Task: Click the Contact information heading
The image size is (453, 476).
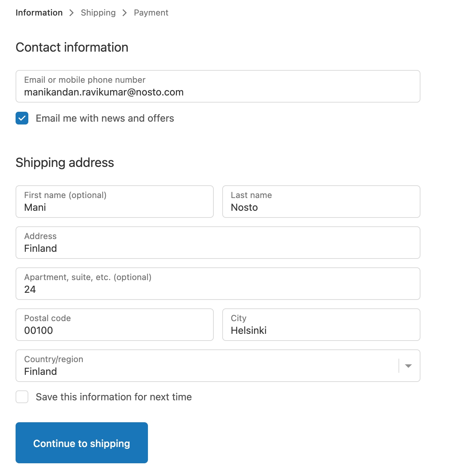Action: (72, 47)
